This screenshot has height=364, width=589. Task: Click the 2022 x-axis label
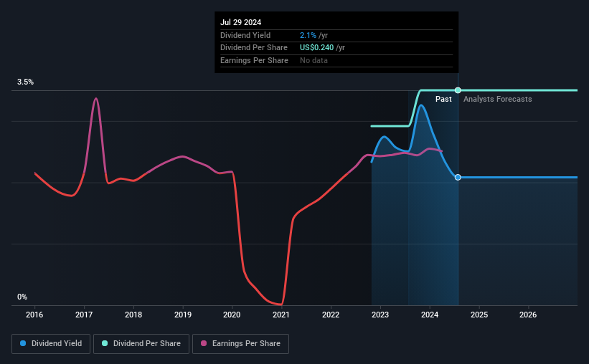[331, 315]
